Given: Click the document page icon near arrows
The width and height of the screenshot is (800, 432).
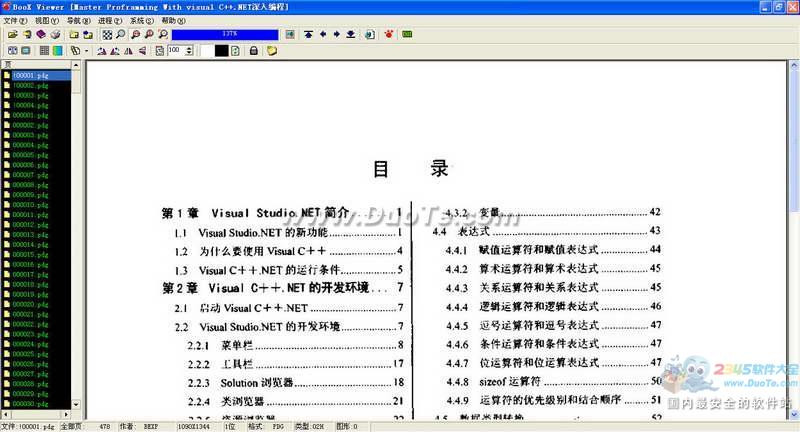Looking at the screenshot, I should click(370, 34).
